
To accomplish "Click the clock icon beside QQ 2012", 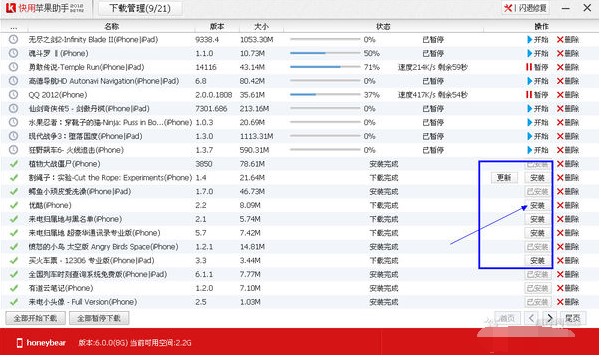I will point(13,95).
